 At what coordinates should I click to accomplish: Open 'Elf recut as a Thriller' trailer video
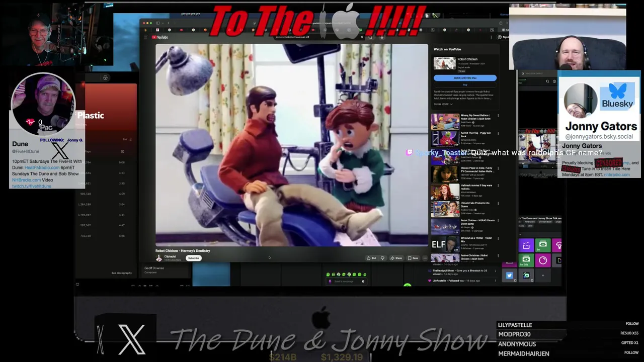(x=445, y=244)
